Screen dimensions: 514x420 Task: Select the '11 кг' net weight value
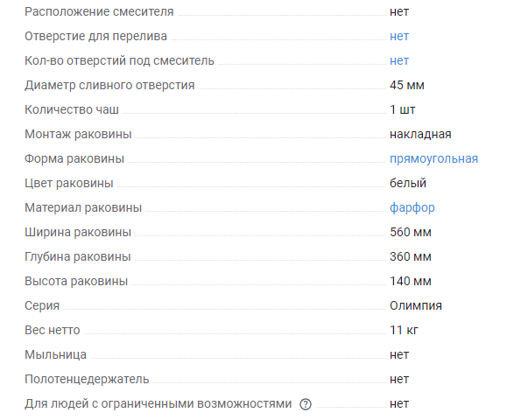click(404, 330)
